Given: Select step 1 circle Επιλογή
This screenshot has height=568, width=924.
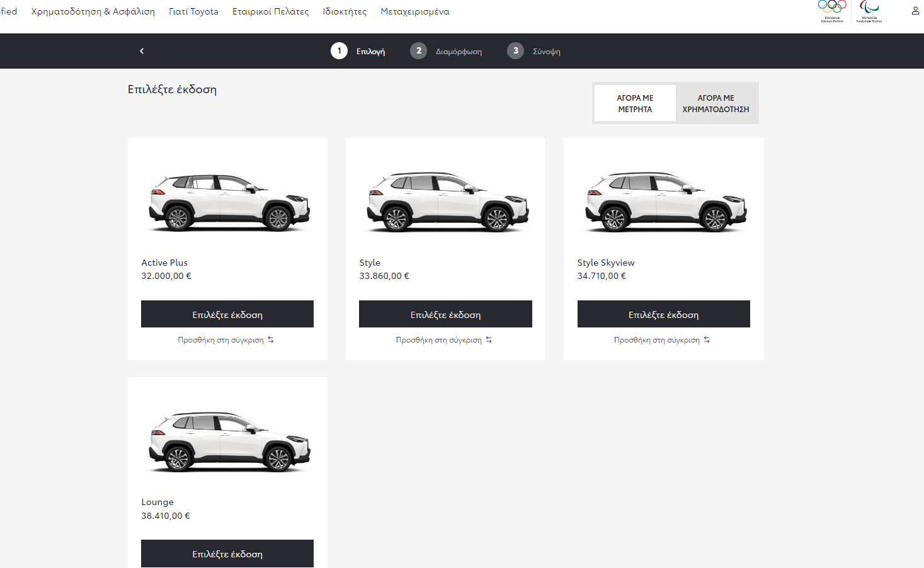Looking at the screenshot, I should point(339,51).
